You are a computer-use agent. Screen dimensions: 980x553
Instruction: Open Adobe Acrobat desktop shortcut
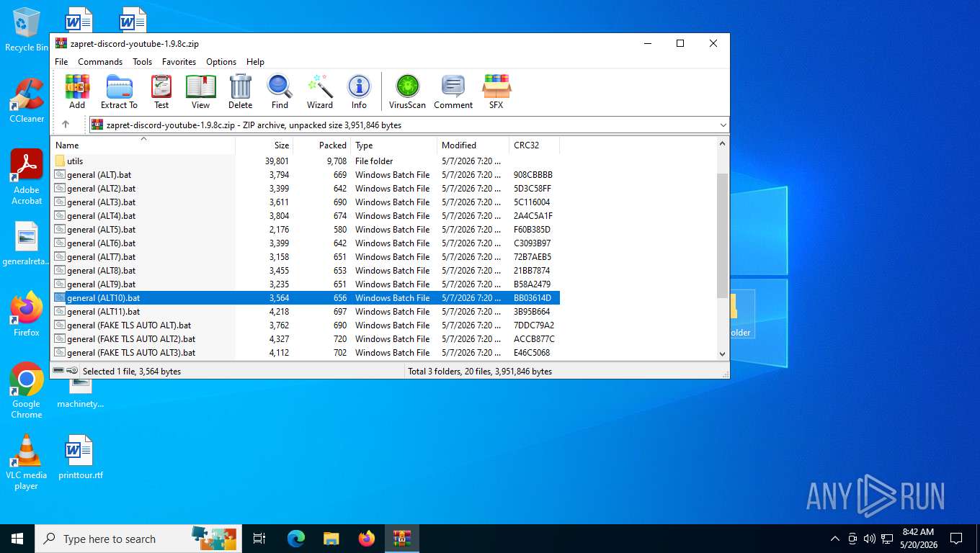[x=27, y=177]
